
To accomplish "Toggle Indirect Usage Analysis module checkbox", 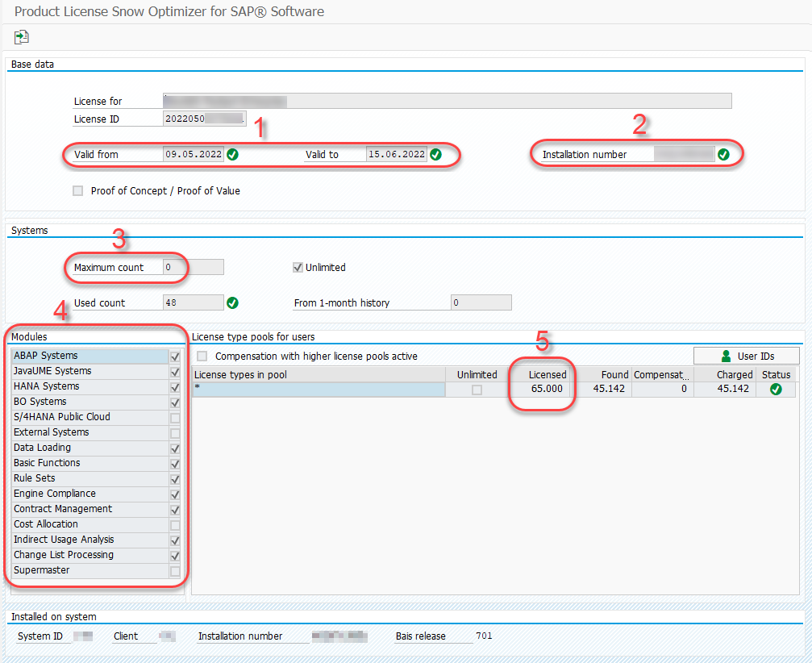I will pyautogui.click(x=175, y=540).
